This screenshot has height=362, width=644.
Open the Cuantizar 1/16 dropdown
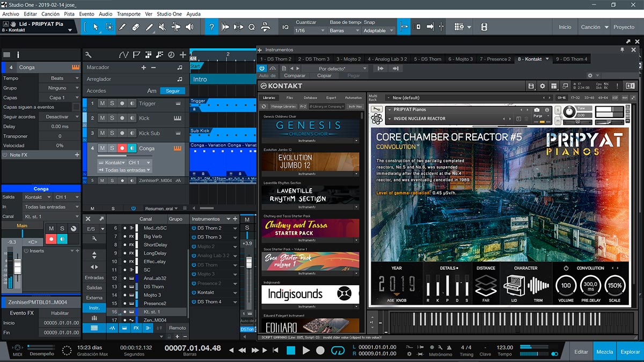pyautogui.click(x=310, y=31)
